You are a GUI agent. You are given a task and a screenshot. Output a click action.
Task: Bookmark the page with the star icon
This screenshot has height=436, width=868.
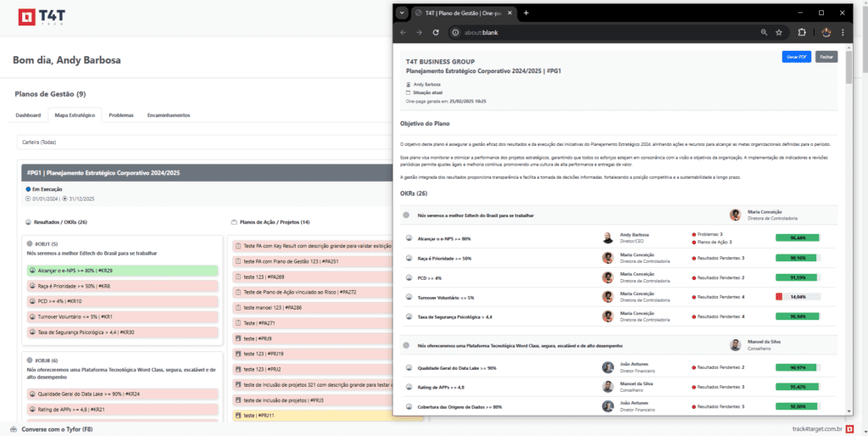click(778, 32)
